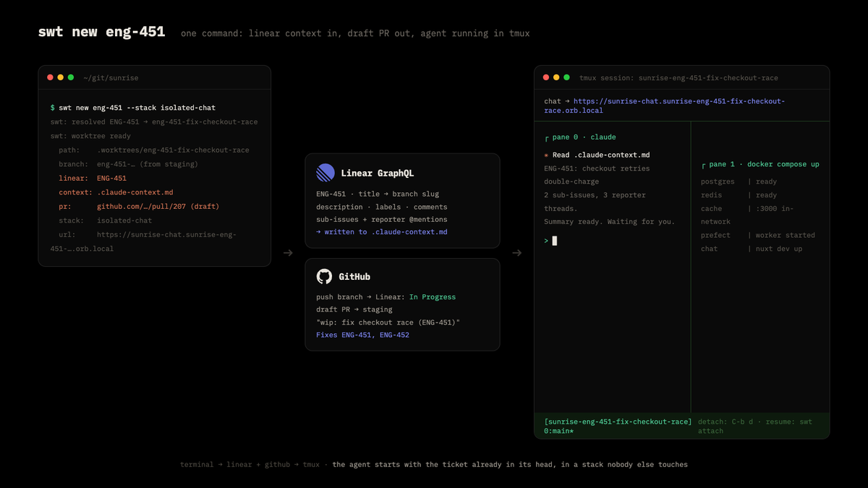Click the Linear logo icon
Viewport: 868px width, 488px height.
click(325, 173)
